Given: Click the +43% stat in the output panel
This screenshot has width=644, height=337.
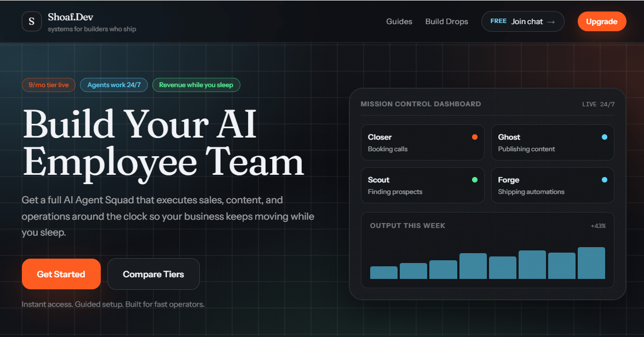Looking at the screenshot, I should click(599, 225).
